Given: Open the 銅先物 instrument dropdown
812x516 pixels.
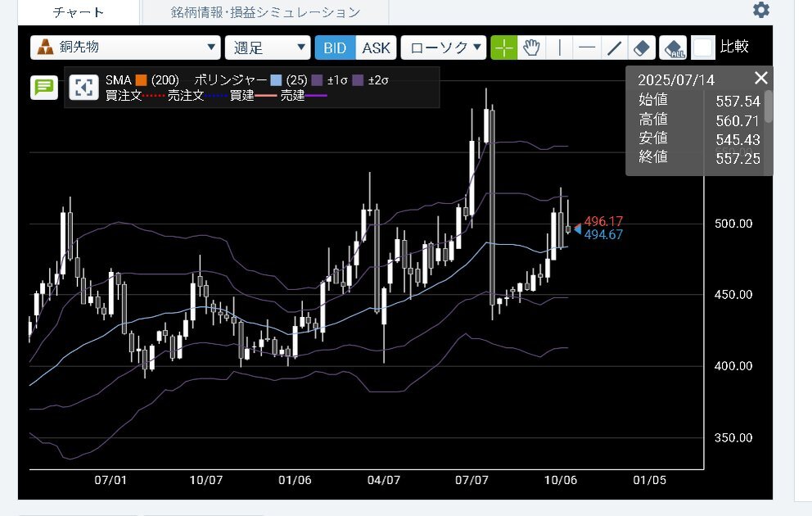Looking at the screenshot, I should tap(125, 48).
